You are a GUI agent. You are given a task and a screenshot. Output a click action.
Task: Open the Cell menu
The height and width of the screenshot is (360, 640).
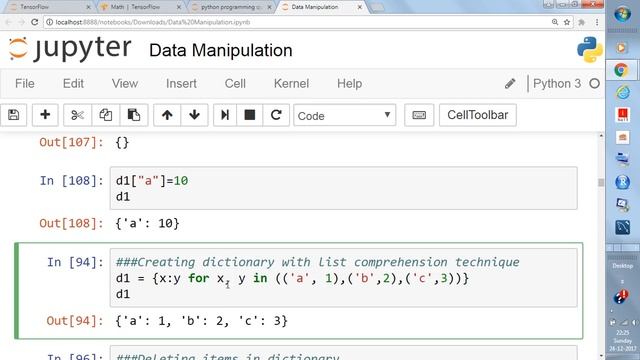click(235, 84)
